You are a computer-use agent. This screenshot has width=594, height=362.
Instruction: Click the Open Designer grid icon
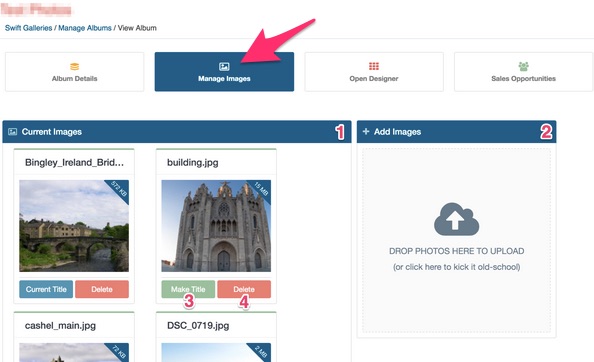pyautogui.click(x=374, y=67)
